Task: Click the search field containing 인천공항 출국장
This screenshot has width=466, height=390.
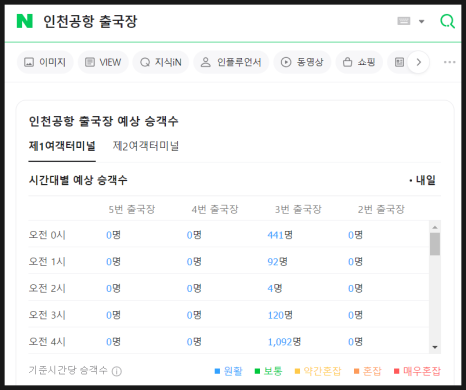Action: (90, 21)
